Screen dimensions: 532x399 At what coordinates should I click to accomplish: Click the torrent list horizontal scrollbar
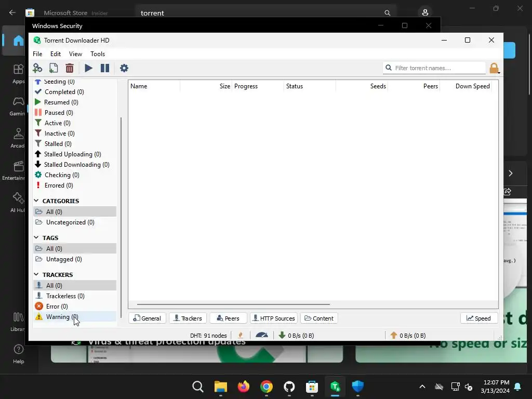click(233, 304)
